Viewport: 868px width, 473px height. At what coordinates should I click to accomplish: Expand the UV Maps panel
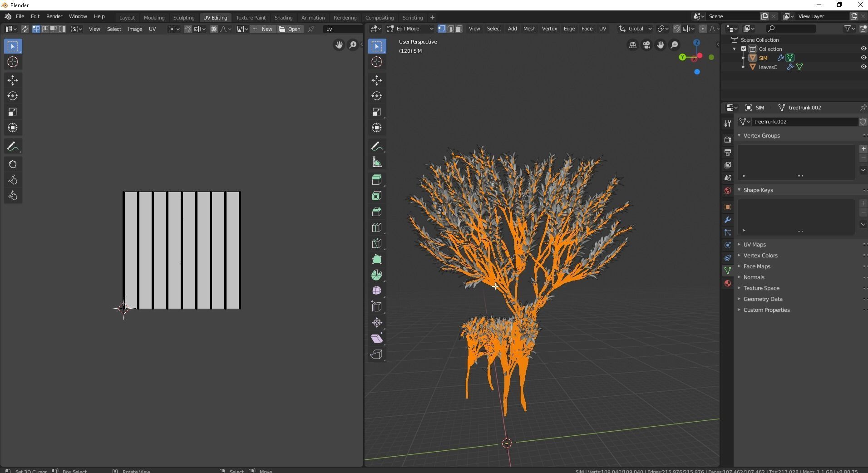pos(754,245)
